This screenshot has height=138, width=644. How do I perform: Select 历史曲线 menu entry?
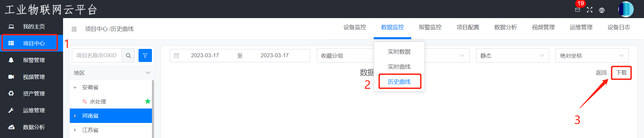[399, 82]
